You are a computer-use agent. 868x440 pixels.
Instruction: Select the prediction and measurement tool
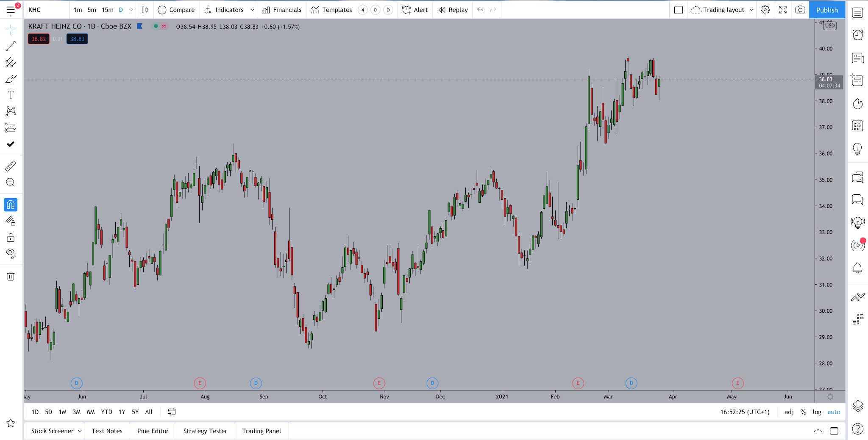pos(11,128)
